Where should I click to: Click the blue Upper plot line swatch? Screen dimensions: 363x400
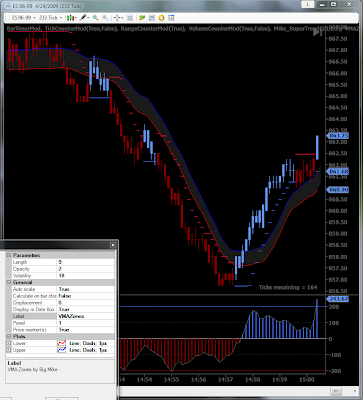[x=62, y=350]
